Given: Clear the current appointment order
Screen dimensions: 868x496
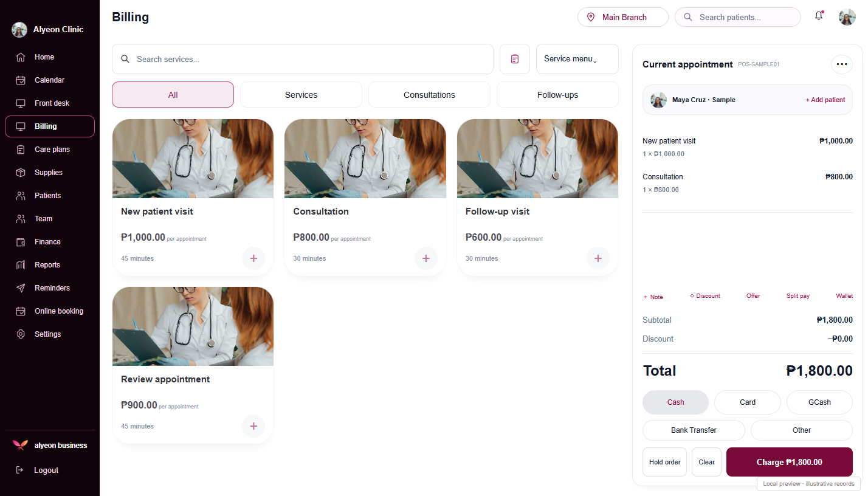Looking at the screenshot, I should click(707, 462).
